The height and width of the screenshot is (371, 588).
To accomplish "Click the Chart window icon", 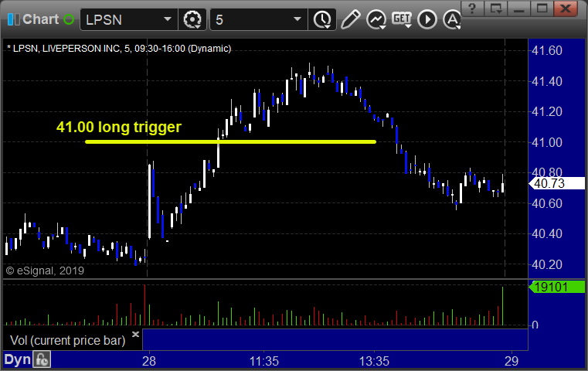I will pos(14,19).
